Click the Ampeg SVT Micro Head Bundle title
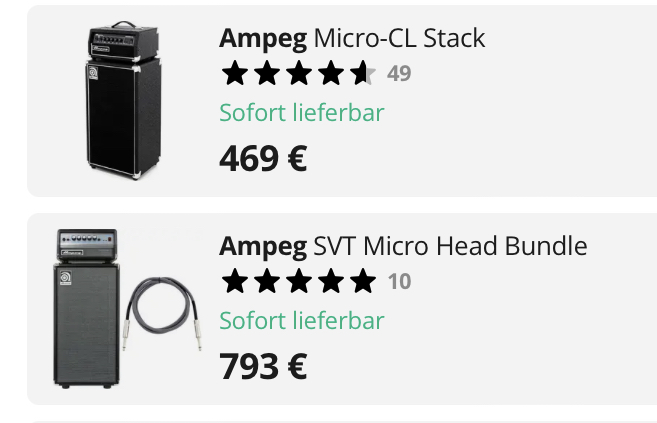This screenshot has width=657, height=423. pos(403,246)
